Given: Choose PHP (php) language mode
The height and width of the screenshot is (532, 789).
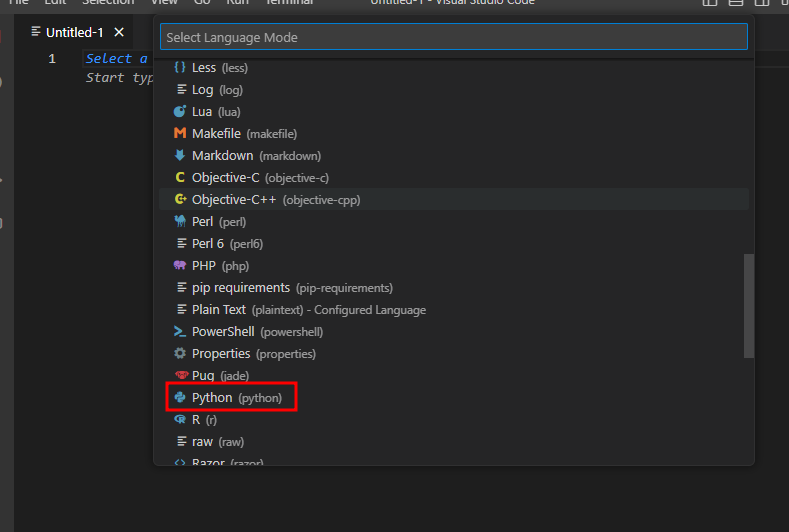Looking at the screenshot, I should point(454,265).
